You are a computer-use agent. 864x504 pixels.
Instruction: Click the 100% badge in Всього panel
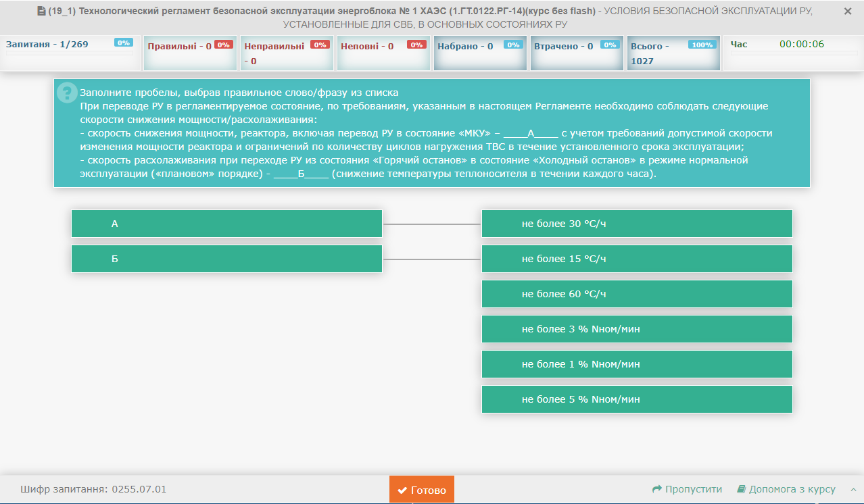coord(702,45)
